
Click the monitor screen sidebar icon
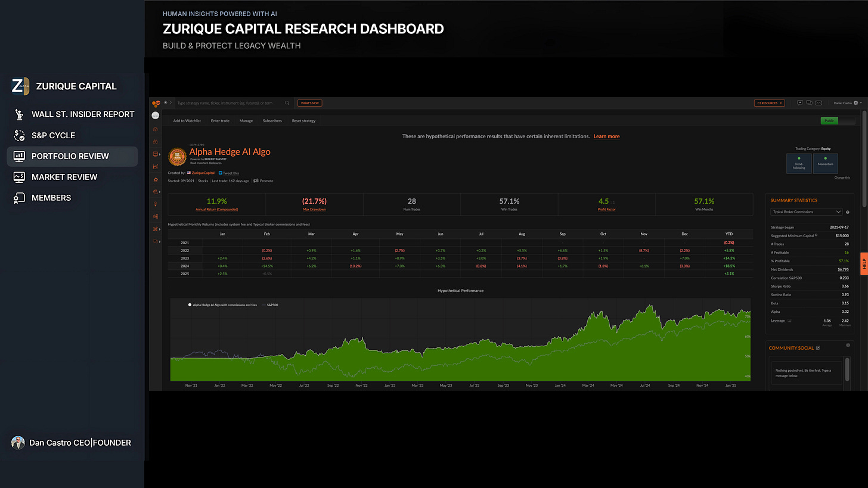click(x=155, y=154)
